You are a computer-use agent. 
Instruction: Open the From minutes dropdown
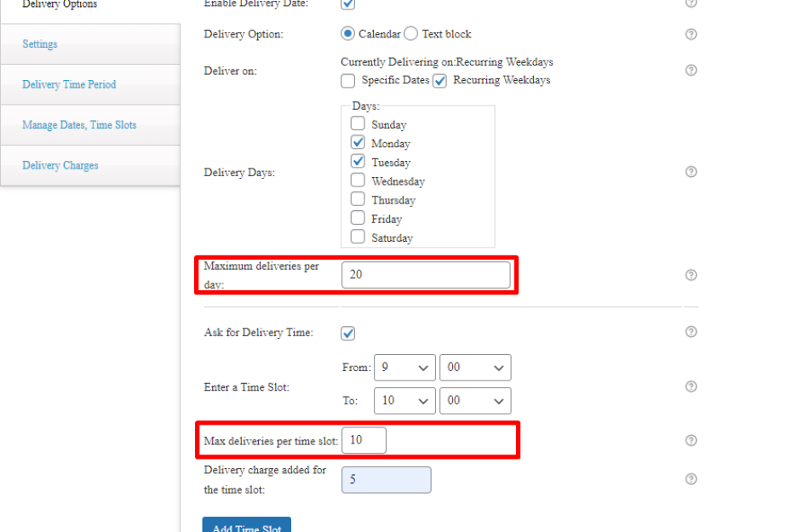pyautogui.click(x=475, y=367)
